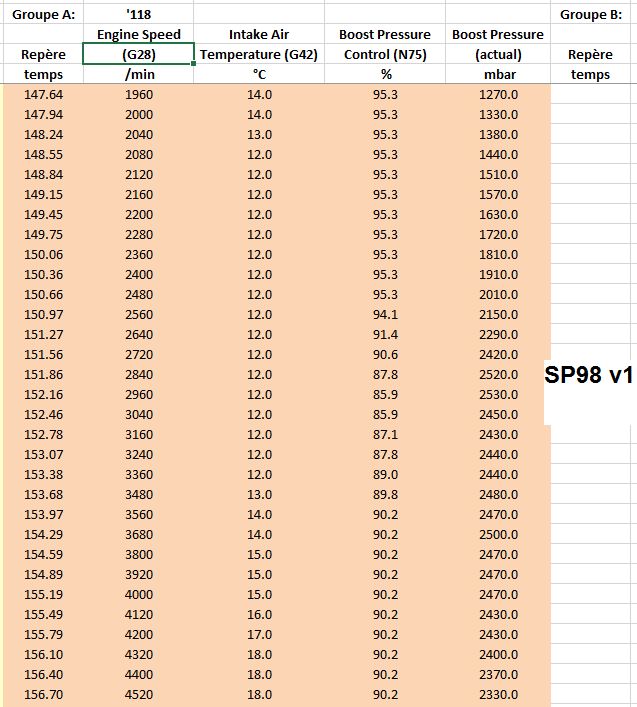Click boost pressure cell 2330.0
637x707 pixels.
click(x=498, y=694)
